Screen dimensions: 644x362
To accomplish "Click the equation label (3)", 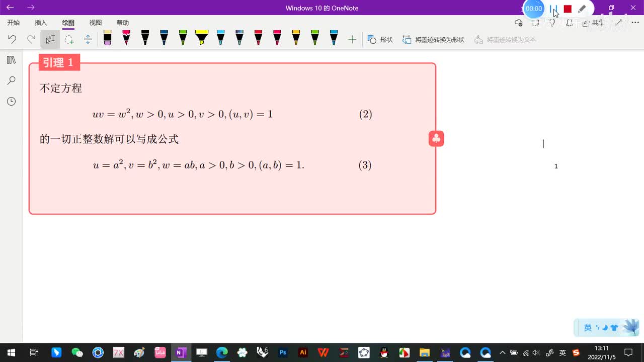I will 365,165.
